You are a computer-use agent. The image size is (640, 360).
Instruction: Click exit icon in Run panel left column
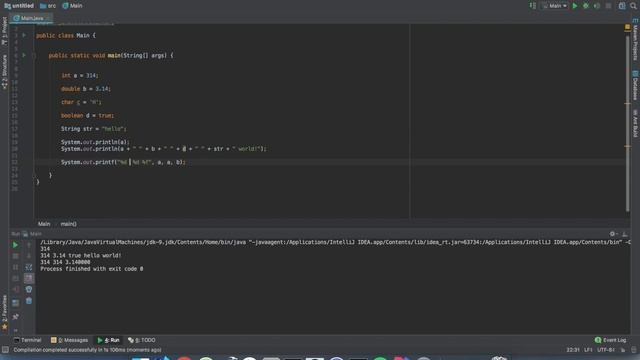pyautogui.click(x=15, y=289)
